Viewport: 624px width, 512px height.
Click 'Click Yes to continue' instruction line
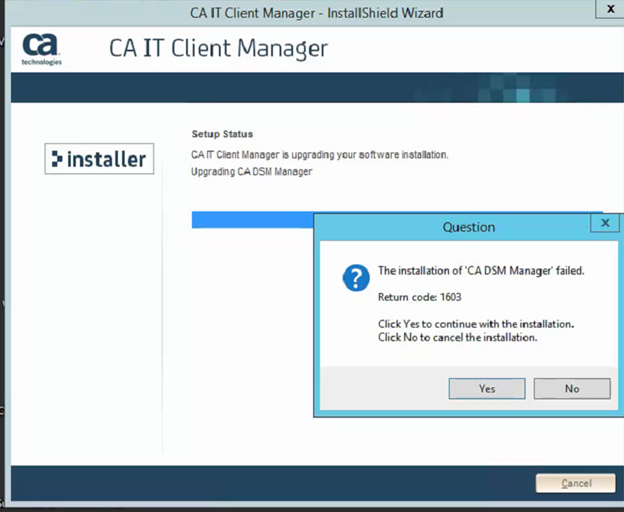tap(476, 324)
